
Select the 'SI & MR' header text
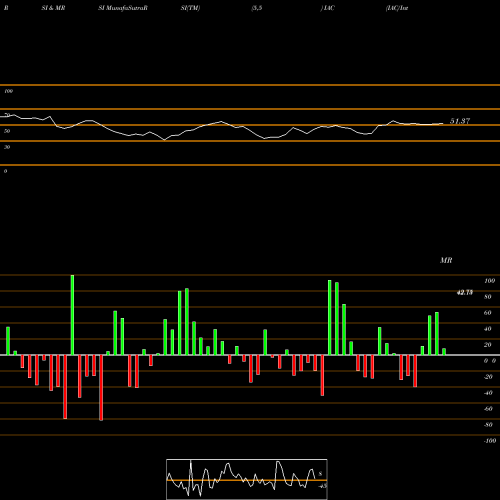pyautogui.click(x=53, y=8)
